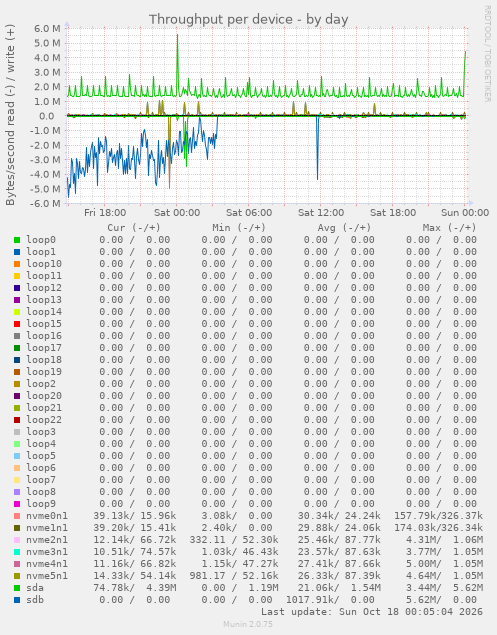Click the 'Last update: Sun Oct 18' timestamp

tap(371, 612)
